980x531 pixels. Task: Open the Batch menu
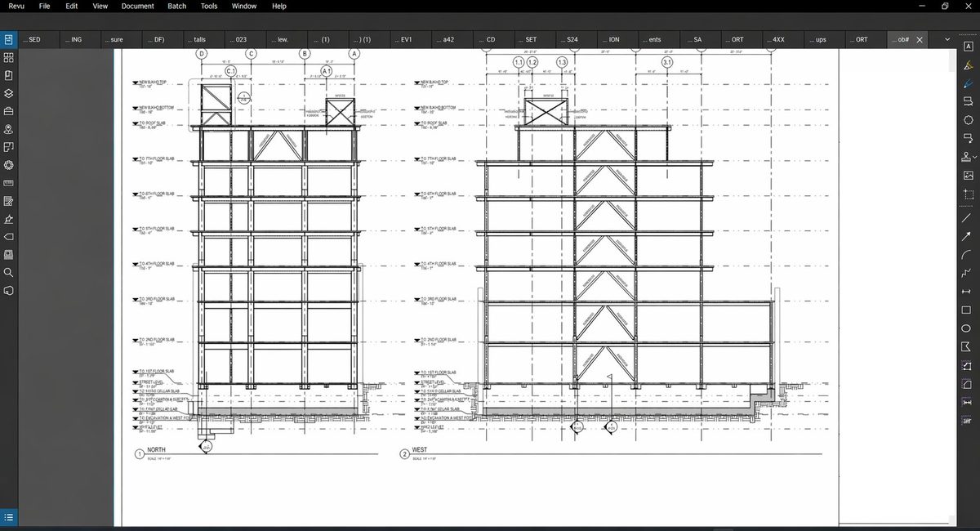[176, 6]
